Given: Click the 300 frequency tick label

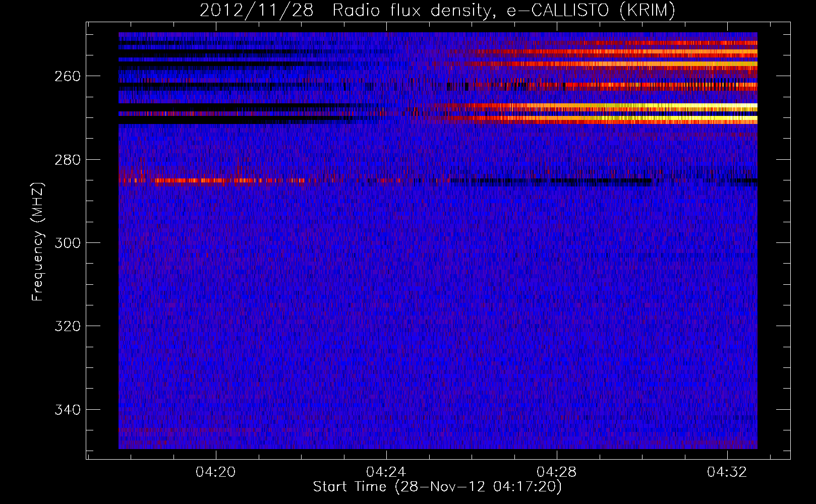Looking at the screenshot, I should click(x=68, y=243).
